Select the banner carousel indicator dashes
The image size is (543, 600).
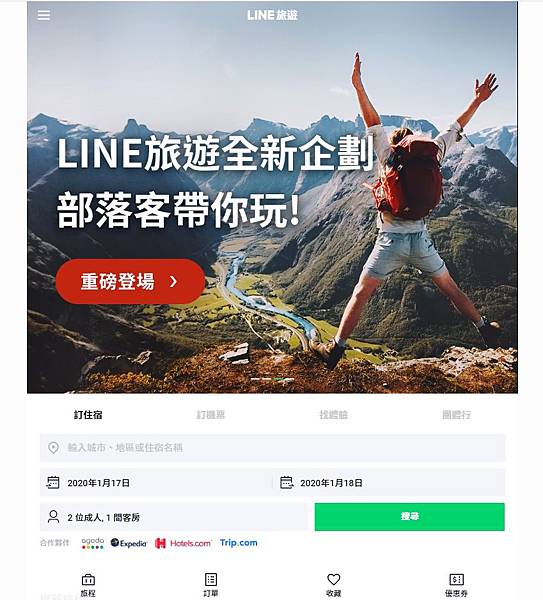tap(272, 379)
